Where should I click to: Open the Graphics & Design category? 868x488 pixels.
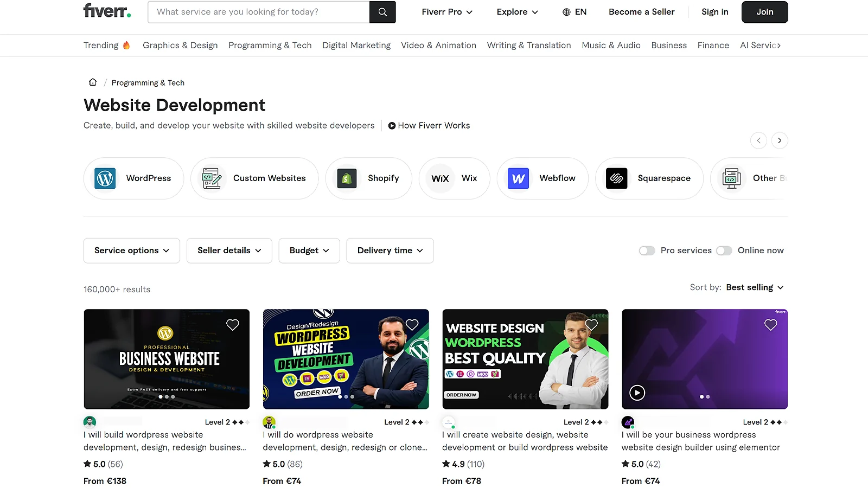[x=180, y=46]
